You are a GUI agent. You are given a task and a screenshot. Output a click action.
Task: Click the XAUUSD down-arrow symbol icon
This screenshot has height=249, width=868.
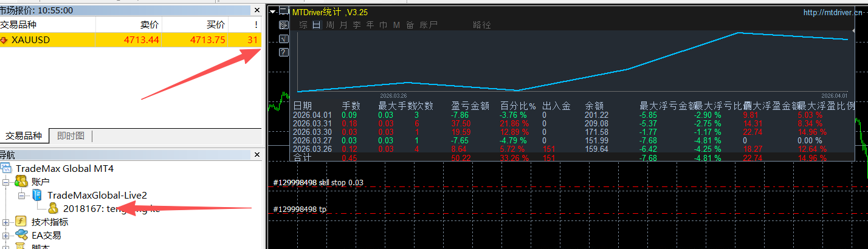(4, 40)
